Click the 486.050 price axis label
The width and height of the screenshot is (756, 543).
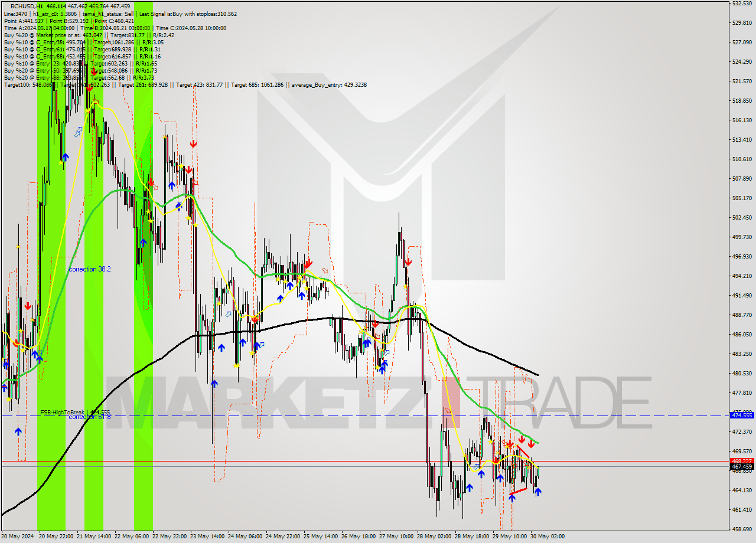coord(741,335)
